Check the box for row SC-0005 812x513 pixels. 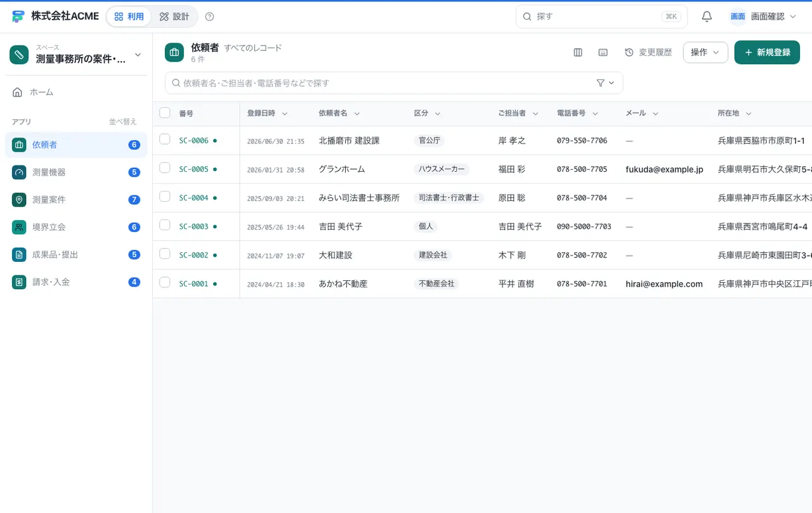pyautogui.click(x=165, y=167)
